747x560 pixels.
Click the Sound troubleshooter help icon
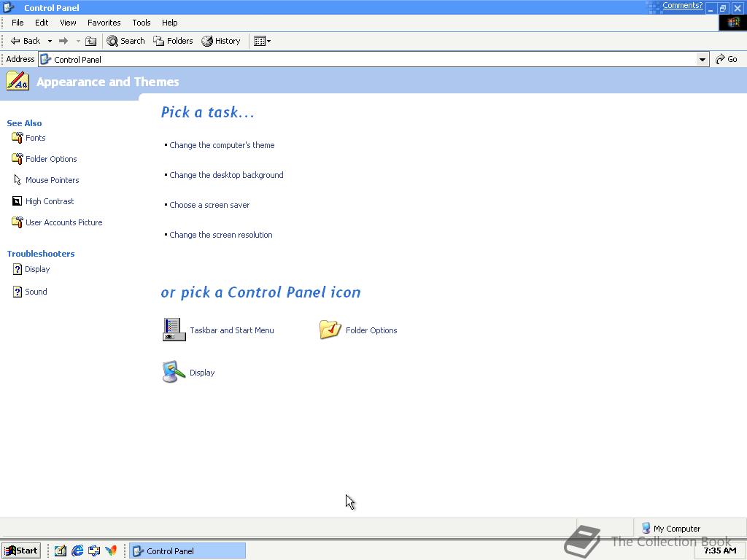[x=18, y=292]
